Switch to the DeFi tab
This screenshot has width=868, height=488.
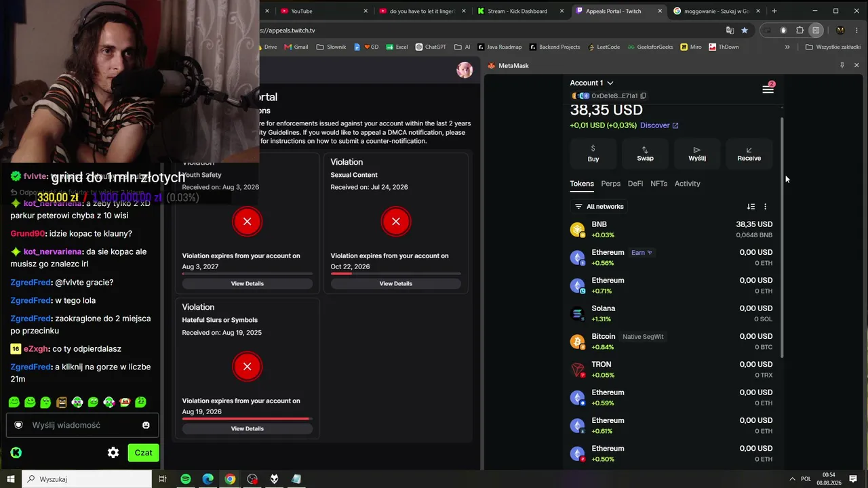(635, 184)
